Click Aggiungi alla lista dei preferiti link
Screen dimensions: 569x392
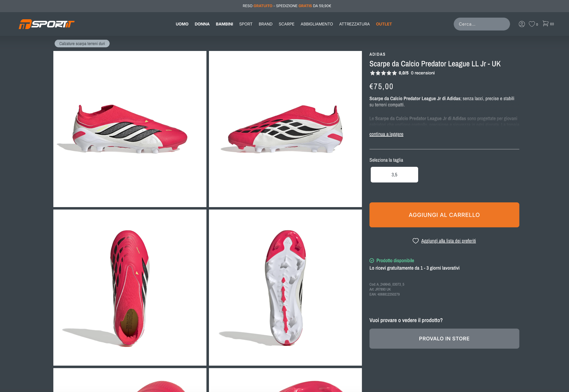coord(448,241)
